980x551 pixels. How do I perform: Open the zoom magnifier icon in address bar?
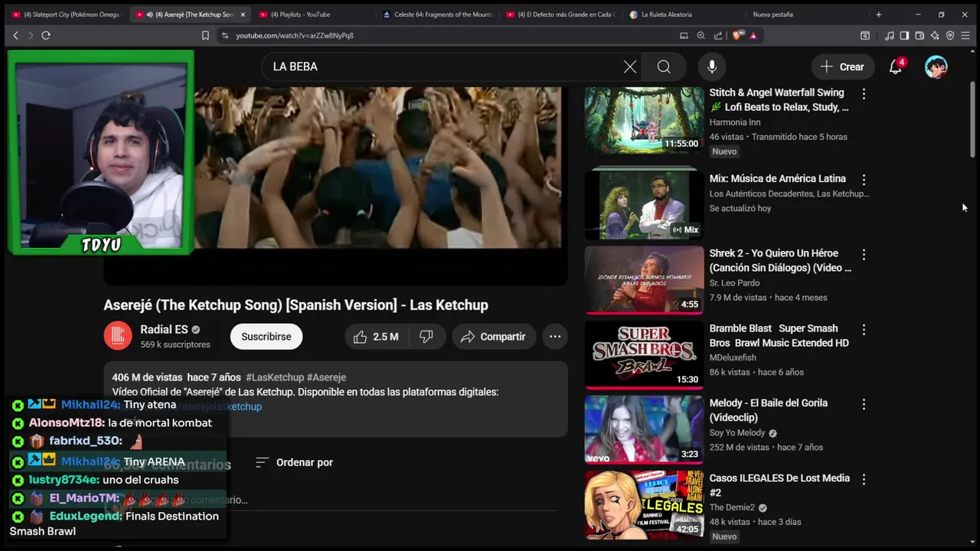pos(701,35)
